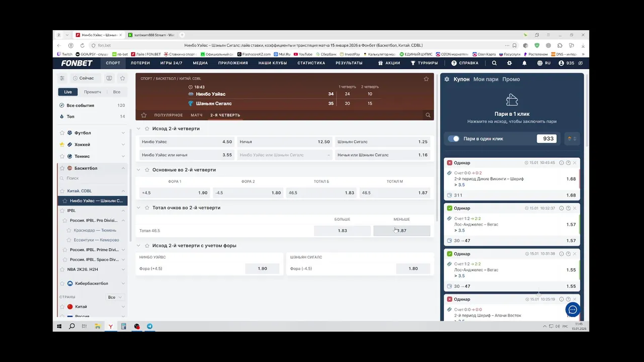Open the live chat support bubble
The height and width of the screenshot is (362, 644).
[573, 310]
